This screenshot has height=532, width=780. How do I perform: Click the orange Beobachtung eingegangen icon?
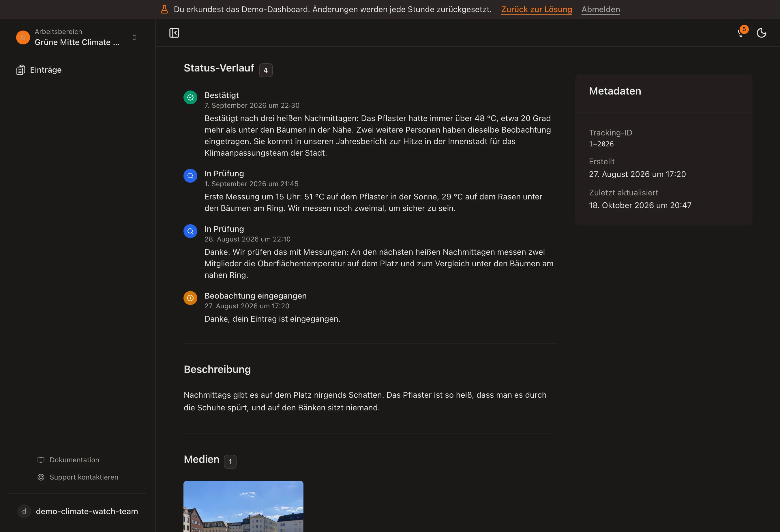[x=190, y=298]
